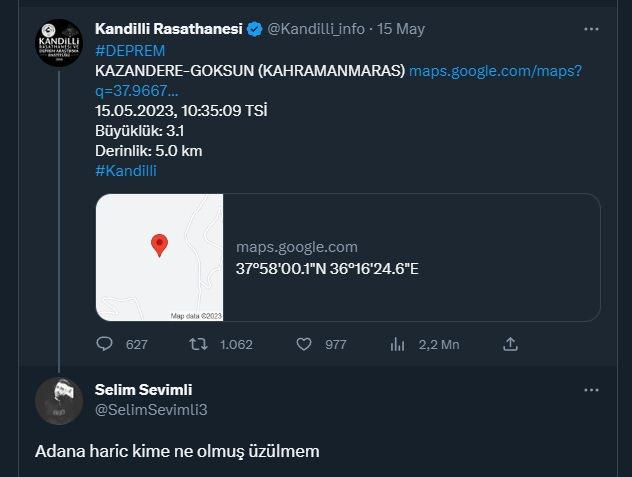Image resolution: width=632 pixels, height=477 pixels.
Task: Click the blue verified badge
Action: 254,29
